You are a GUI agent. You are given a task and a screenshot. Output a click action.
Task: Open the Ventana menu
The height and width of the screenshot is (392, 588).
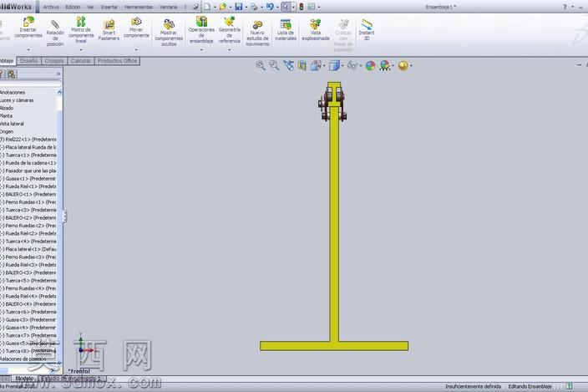(169, 8)
